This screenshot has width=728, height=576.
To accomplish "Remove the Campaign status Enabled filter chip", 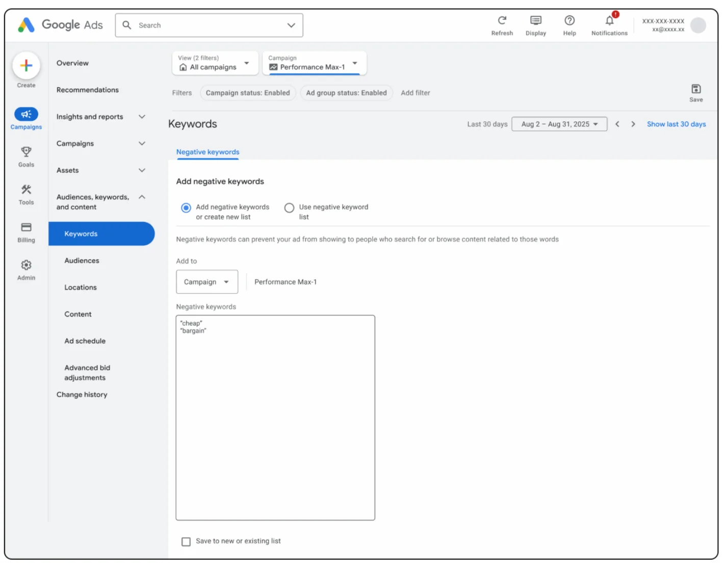I will [x=248, y=93].
